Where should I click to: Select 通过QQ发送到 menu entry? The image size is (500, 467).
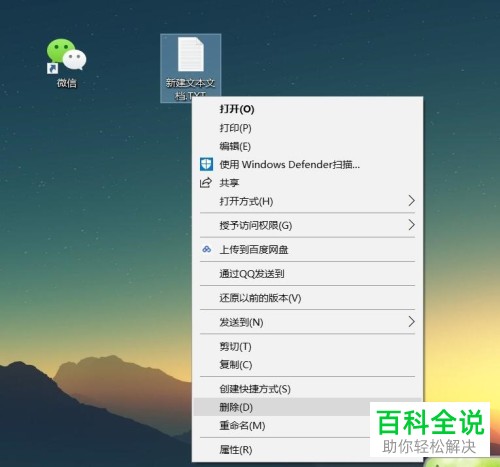[x=307, y=274]
